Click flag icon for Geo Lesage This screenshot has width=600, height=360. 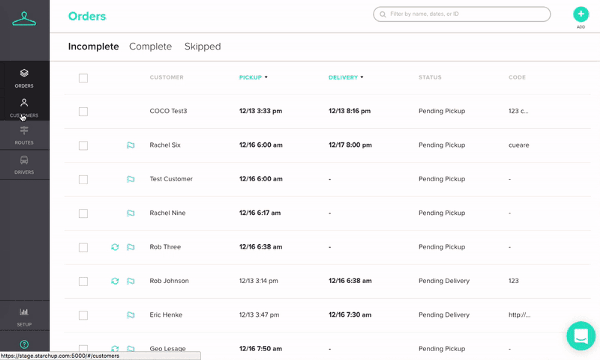point(130,349)
